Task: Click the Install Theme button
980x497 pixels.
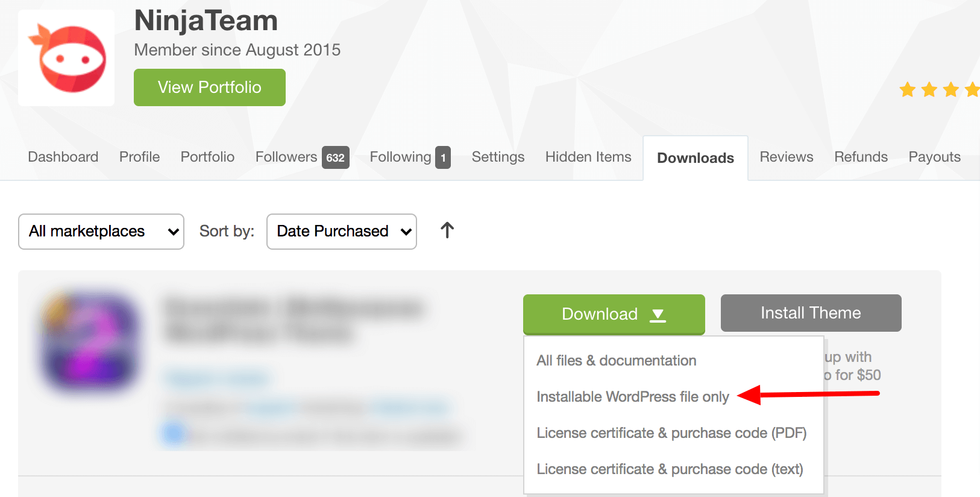Action: coord(811,313)
